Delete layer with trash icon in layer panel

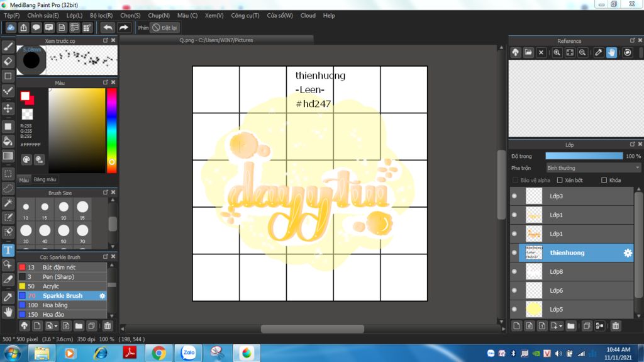tap(615, 326)
